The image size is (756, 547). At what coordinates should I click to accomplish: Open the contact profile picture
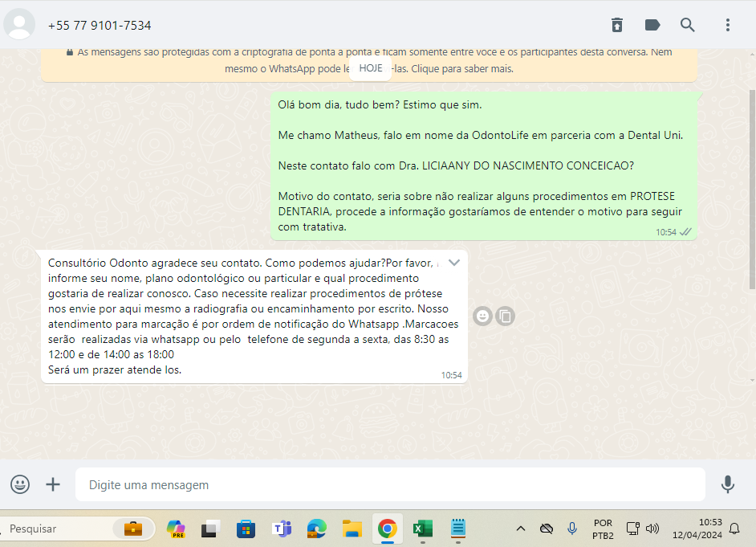(19, 24)
